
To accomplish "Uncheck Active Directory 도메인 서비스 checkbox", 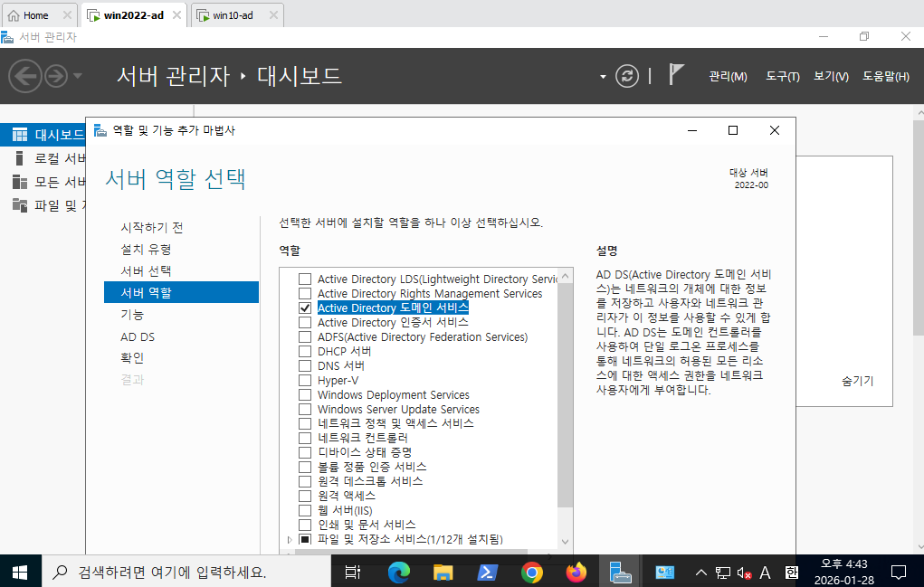I will point(305,308).
